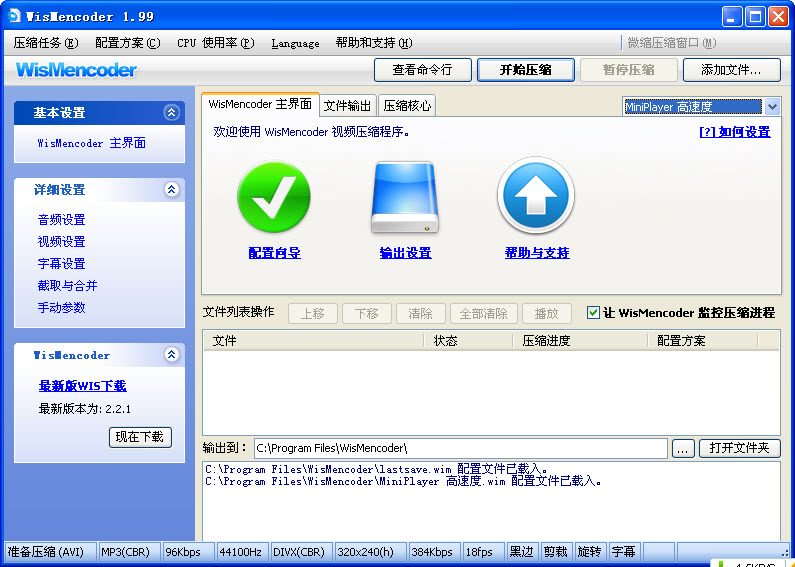Click WisMencoder 主界面 sidebar link
This screenshot has width=795, height=567.
pyautogui.click(x=92, y=143)
